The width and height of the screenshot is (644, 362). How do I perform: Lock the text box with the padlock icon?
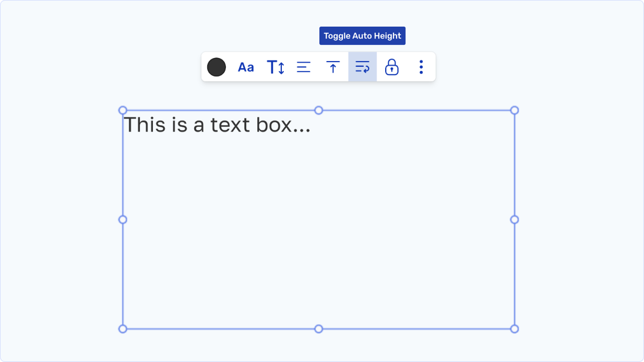[391, 67]
